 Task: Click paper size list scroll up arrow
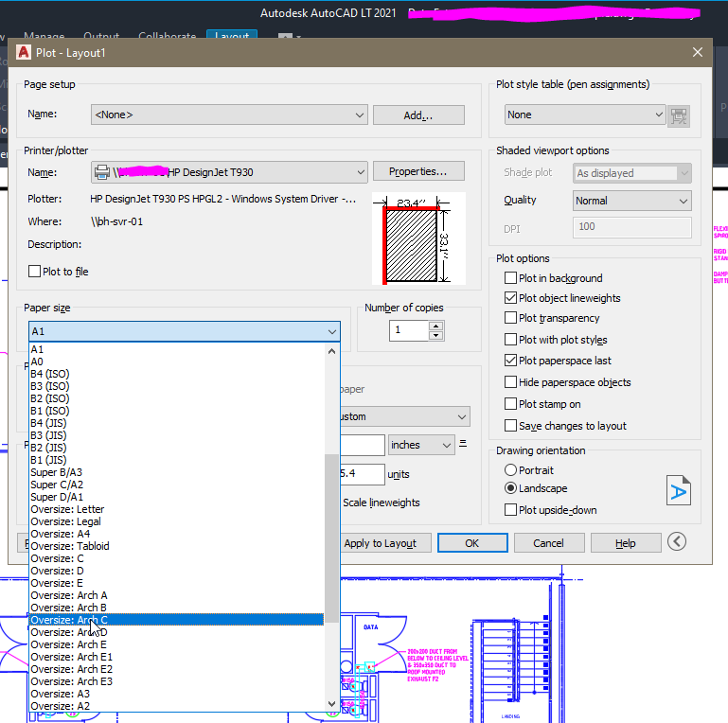[331, 351]
